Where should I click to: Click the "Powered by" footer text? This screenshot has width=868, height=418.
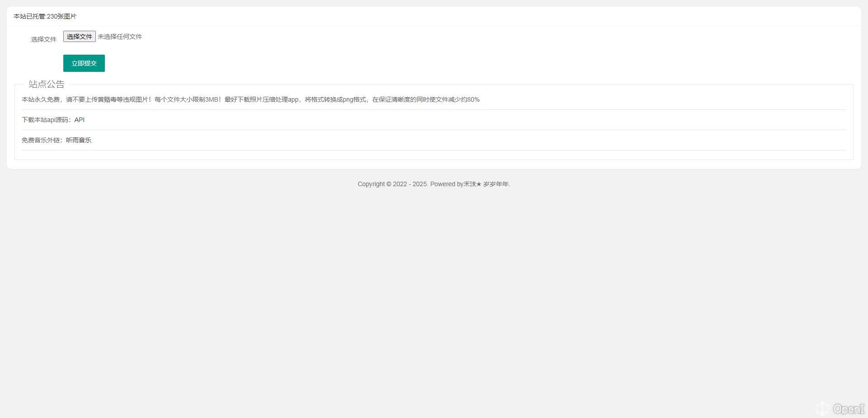447,184
